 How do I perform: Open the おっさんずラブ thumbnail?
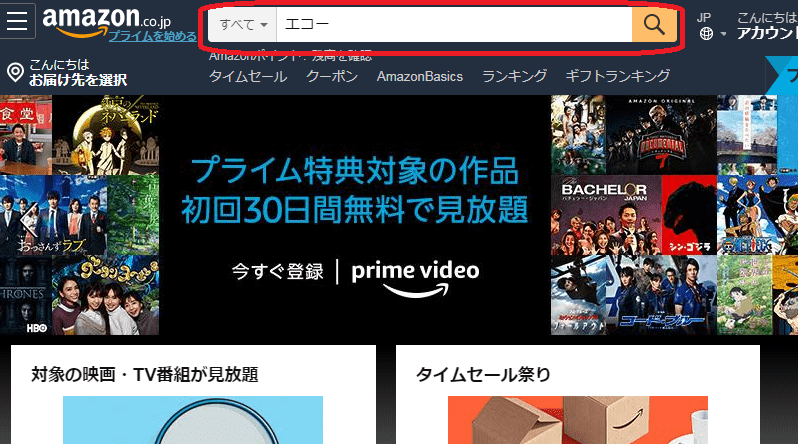point(53,215)
